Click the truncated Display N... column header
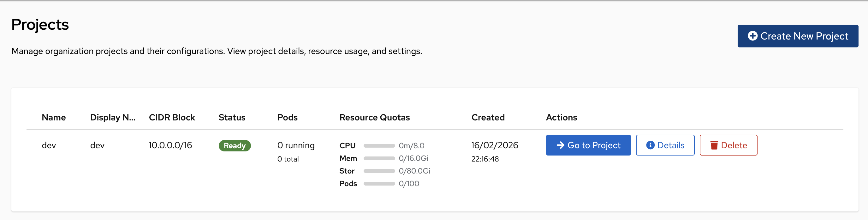Image resolution: width=868 pixels, height=220 pixels. pos(113,117)
